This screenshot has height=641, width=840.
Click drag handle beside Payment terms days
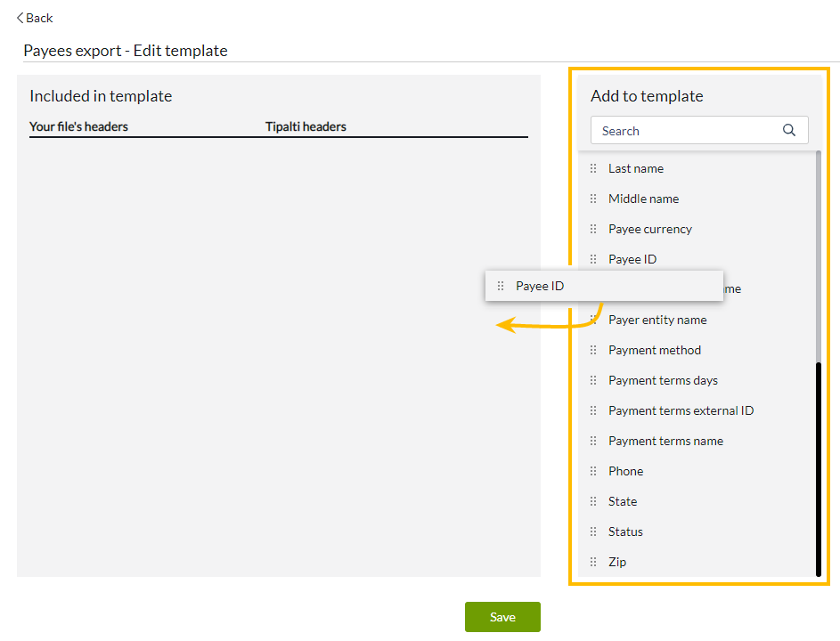pos(593,380)
